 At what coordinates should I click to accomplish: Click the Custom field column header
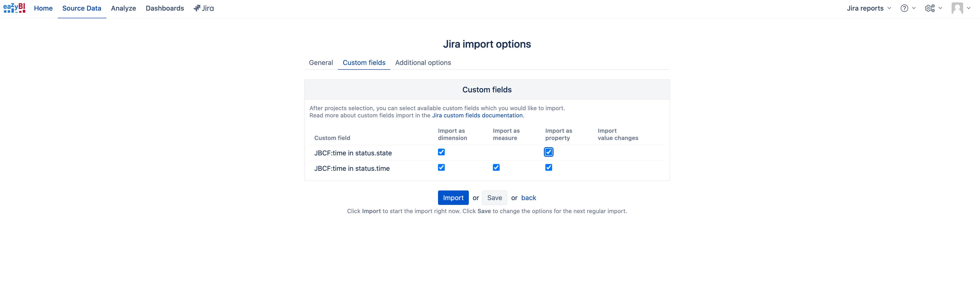pyautogui.click(x=332, y=138)
